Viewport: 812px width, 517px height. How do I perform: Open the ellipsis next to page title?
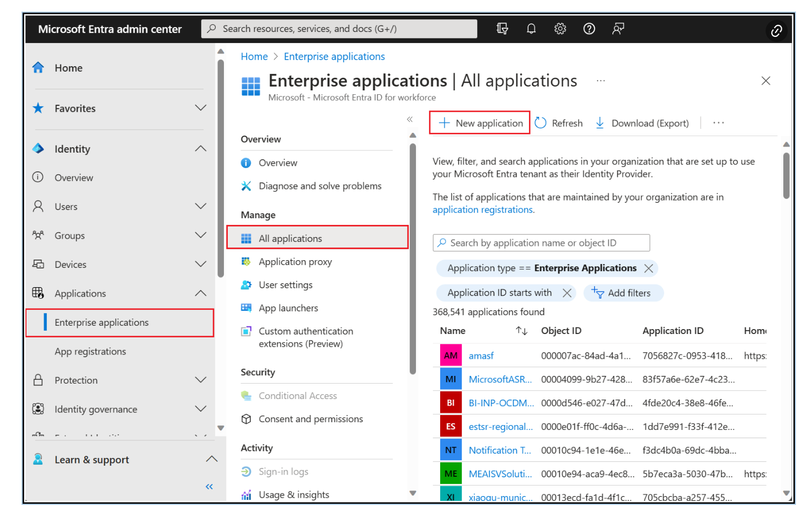pyautogui.click(x=601, y=80)
